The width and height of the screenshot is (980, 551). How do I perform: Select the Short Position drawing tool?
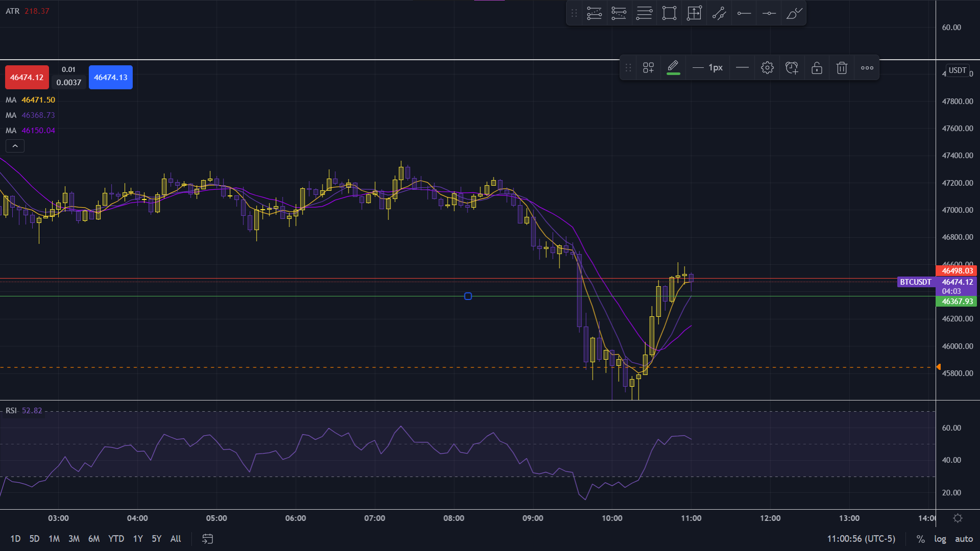[619, 13]
